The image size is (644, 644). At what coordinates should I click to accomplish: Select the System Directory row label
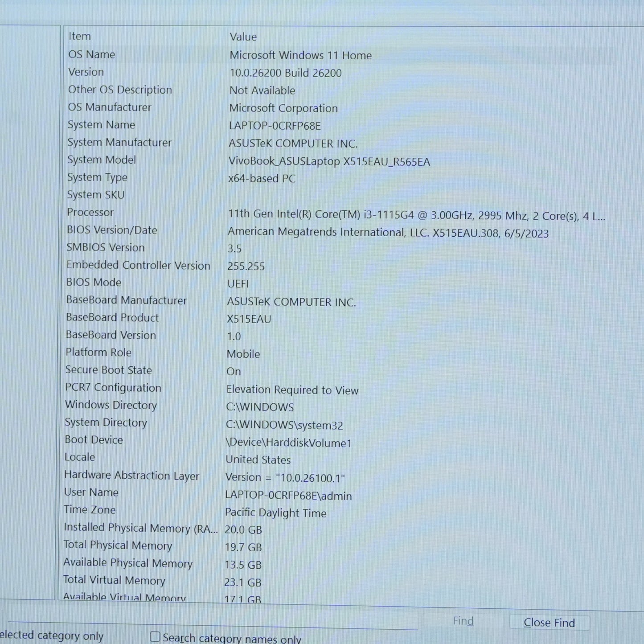pyautogui.click(x=106, y=422)
